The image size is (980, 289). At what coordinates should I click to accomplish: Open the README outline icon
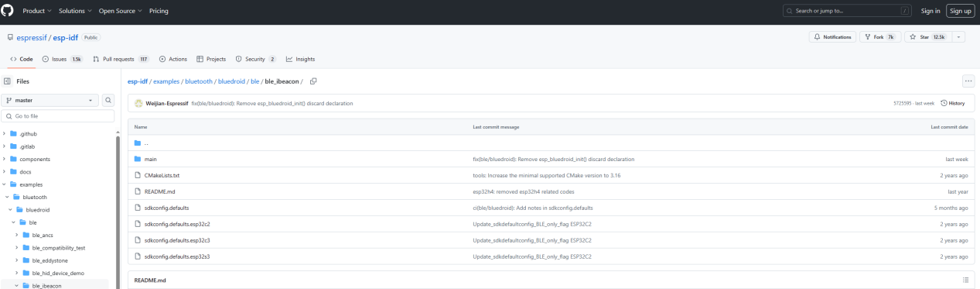[965, 280]
